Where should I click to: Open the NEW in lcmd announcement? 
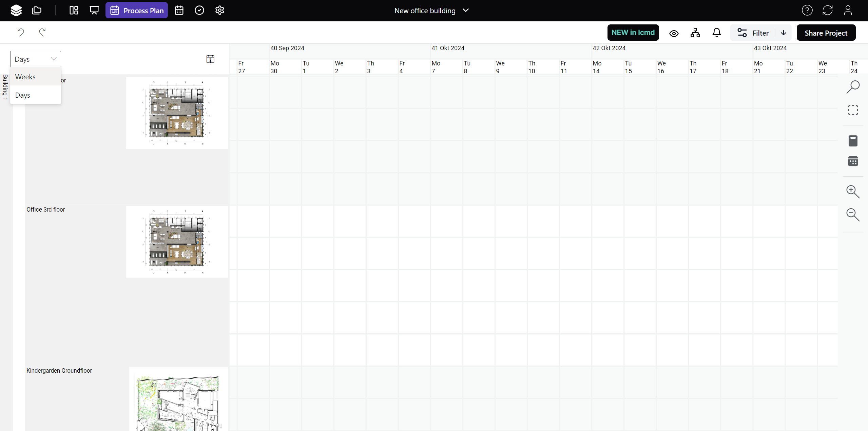tap(633, 33)
